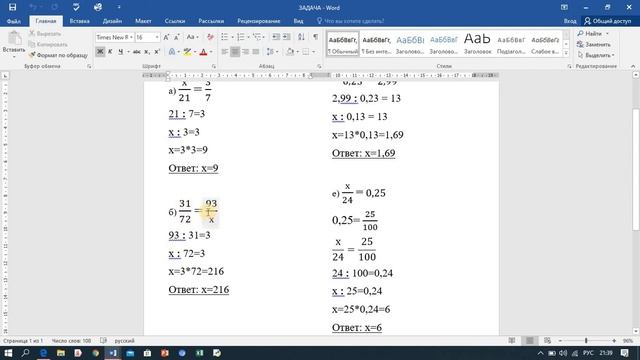Click Общий доступ share button
The height and width of the screenshot is (360, 640).
pyautogui.click(x=608, y=21)
